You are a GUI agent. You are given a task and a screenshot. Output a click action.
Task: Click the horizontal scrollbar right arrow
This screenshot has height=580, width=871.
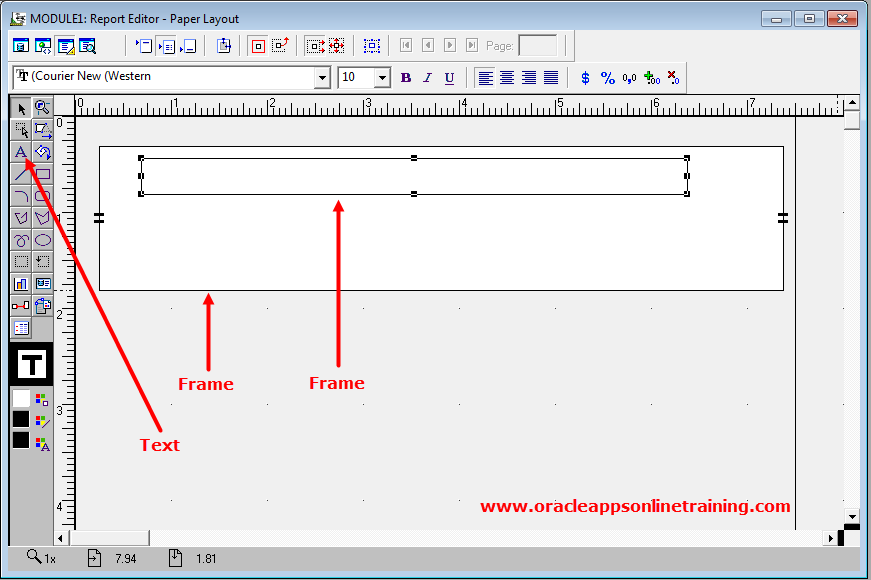(x=830, y=538)
